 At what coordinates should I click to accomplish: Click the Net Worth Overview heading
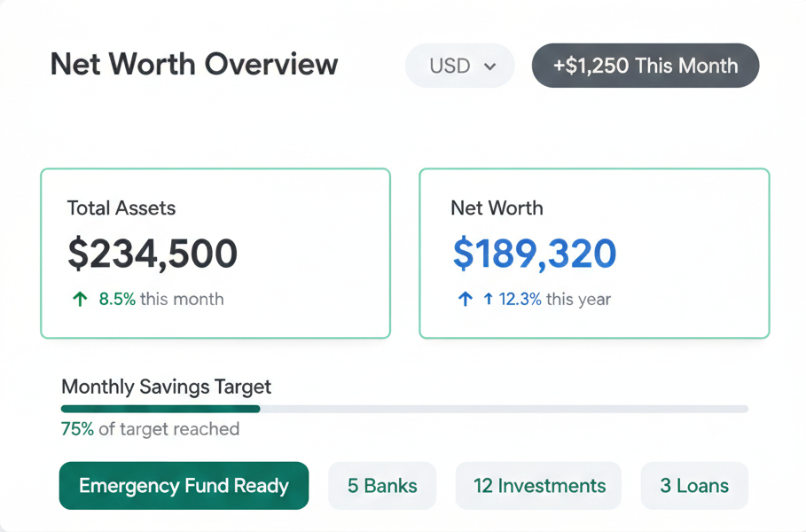194,65
